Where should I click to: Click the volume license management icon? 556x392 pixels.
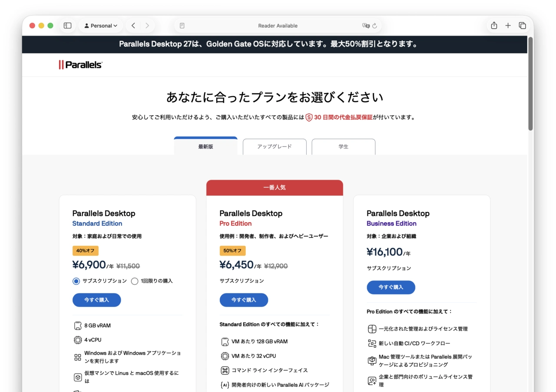[x=372, y=381]
